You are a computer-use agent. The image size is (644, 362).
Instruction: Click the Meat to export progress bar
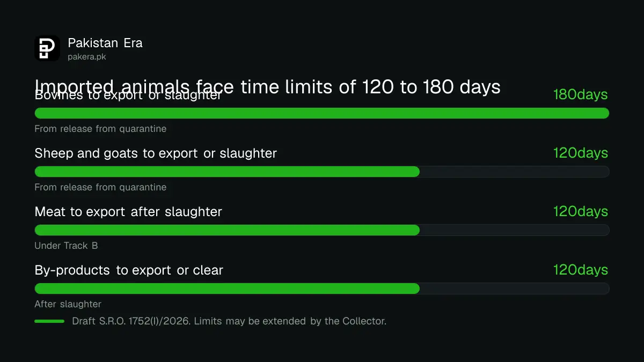click(322, 230)
